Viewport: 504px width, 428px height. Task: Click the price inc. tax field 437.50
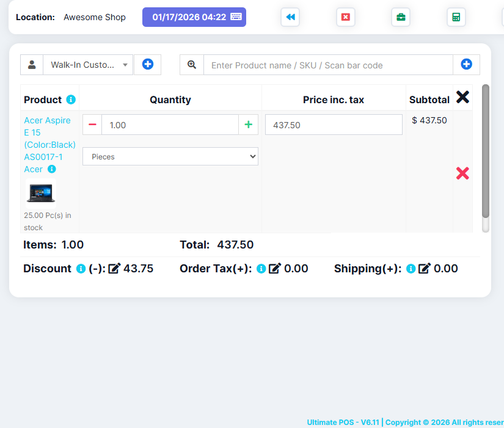click(334, 125)
